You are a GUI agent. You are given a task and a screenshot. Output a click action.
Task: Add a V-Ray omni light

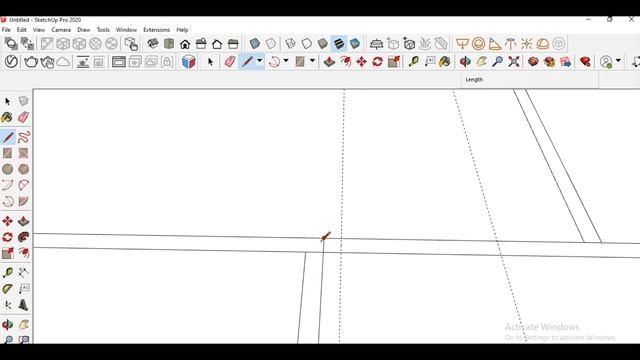[x=527, y=44]
